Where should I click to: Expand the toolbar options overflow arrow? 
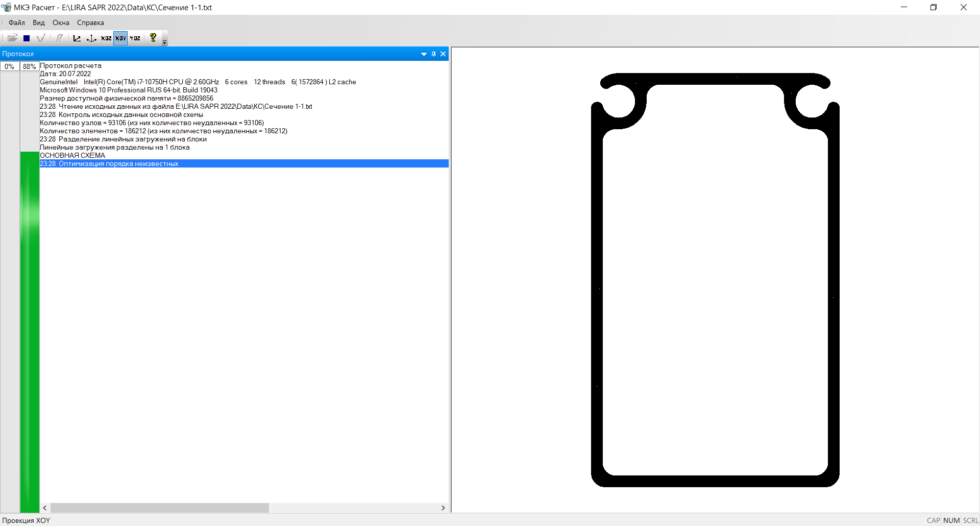(x=164, y=42)
